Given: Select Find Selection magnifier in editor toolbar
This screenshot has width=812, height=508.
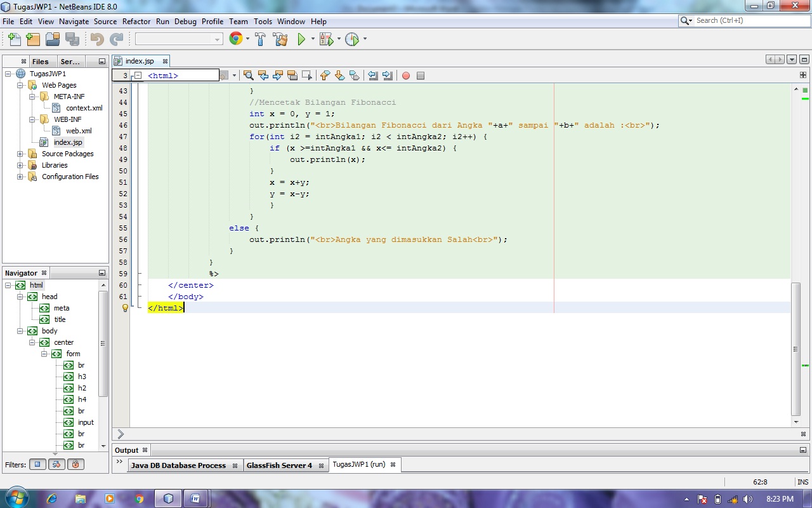Looking at the screenshot, I should [x=248, y=76].
